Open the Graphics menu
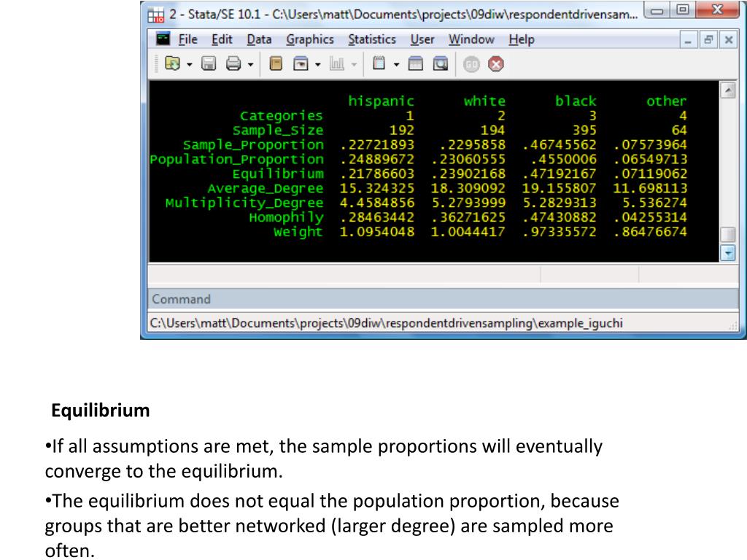747x560 pixels. tap(309, 39)
